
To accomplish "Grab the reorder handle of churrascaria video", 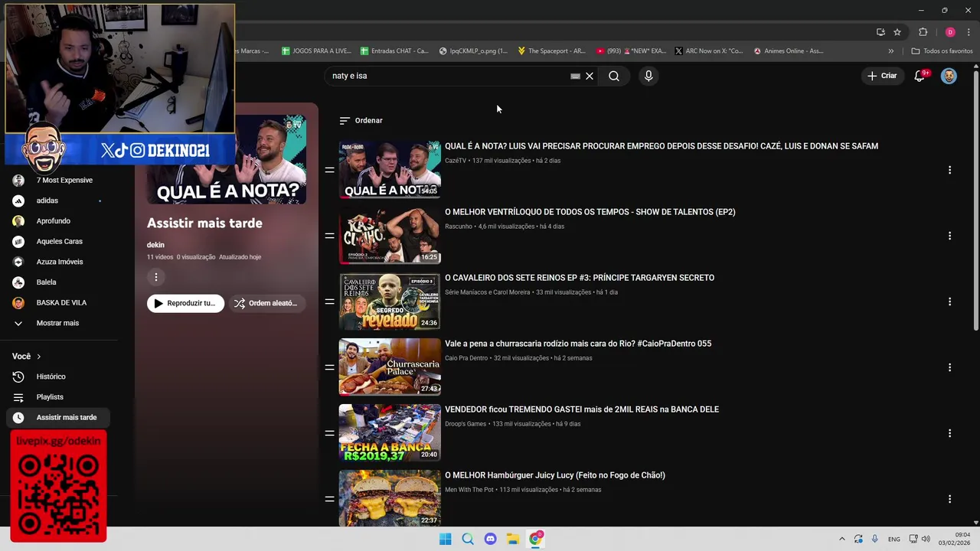I will click(x=329, y=367).
